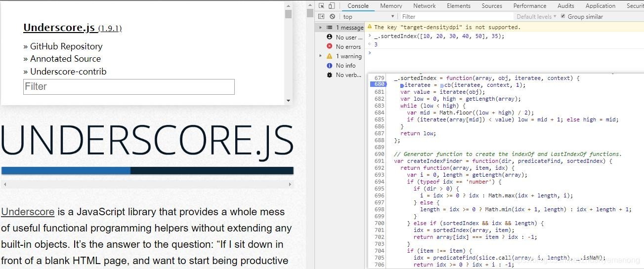The image size is (644, 269).
Task: Set a breakpoint on line 683
Action: click(379, 106)
